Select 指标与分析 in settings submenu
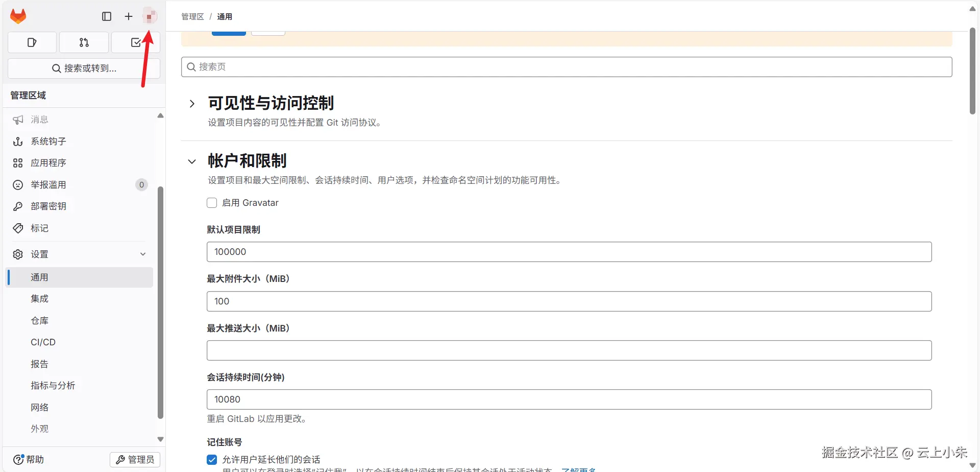 click(80, 386)
